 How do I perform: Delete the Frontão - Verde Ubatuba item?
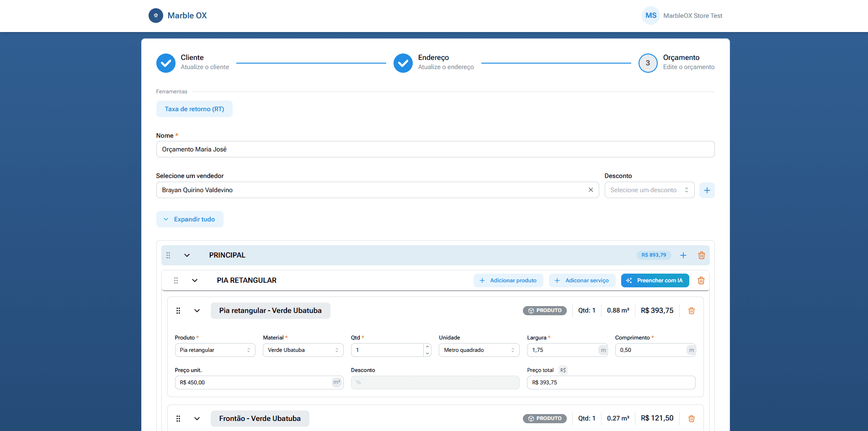691,419
